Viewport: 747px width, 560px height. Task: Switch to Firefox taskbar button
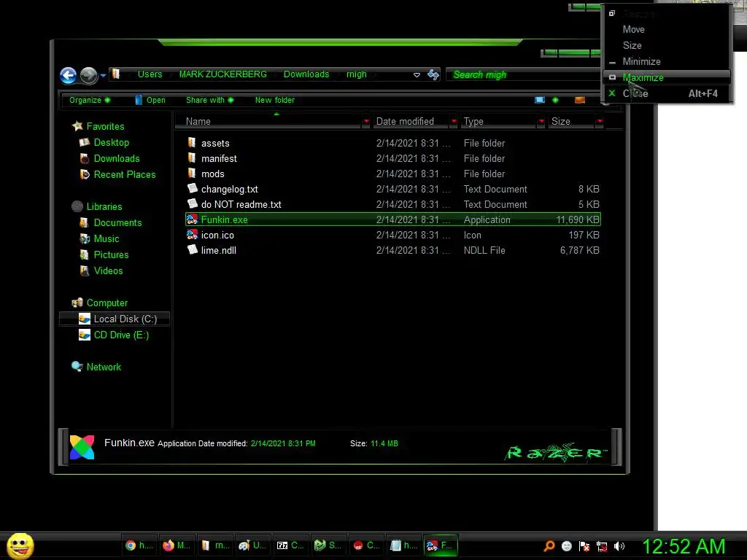pyautogui.click(x=177, y=545)
